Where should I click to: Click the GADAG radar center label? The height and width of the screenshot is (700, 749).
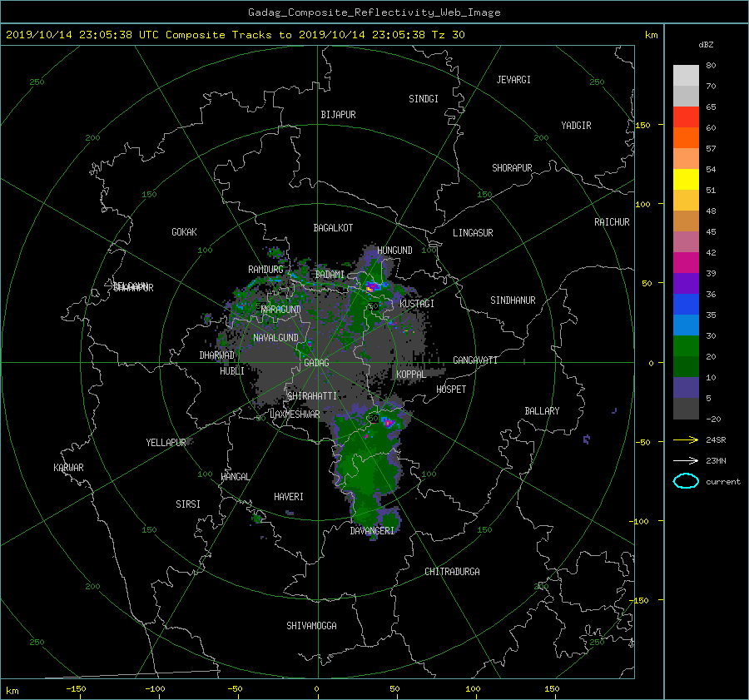317,363
